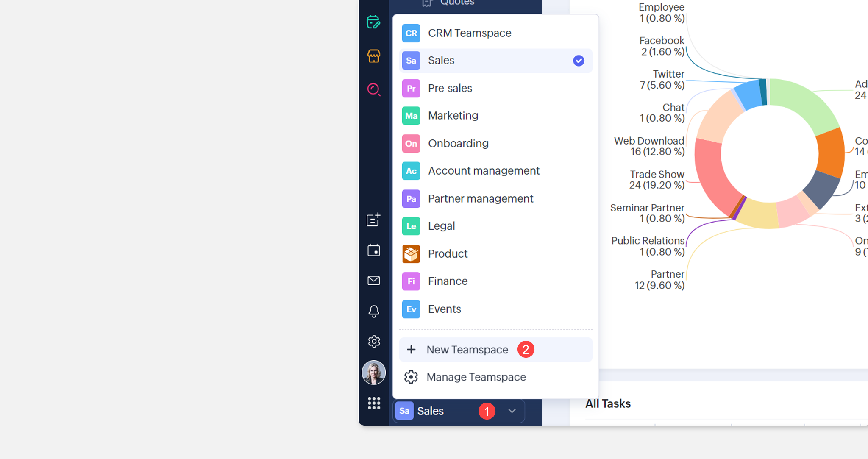Viewport: 868px width, 459px height.
Task: Open the mail envelope icon
Action: tap(373, 281)
